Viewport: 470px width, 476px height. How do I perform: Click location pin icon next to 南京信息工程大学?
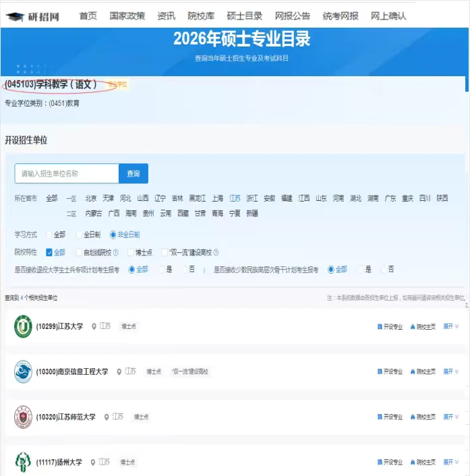pos(119,371)
